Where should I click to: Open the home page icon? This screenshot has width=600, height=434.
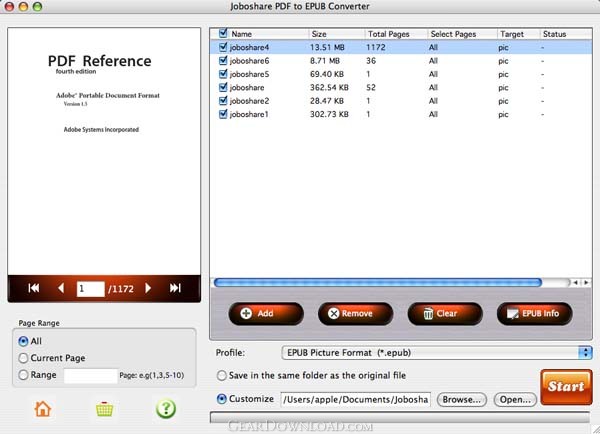pyautogui.click(x=42, y=409)
